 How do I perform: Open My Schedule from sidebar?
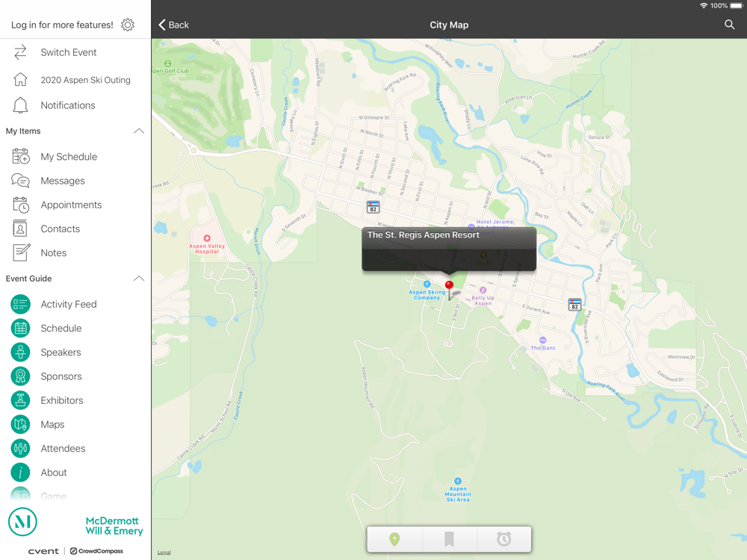pyautogui.click(x=75, y=157)
